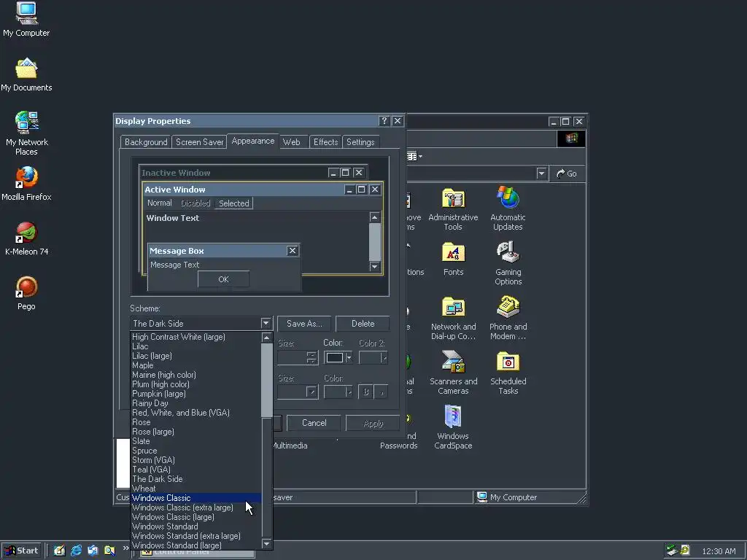Click Internet Explorer quick launch icon
747x560 pixels.
pyautogui.click(x=76, y=551)
